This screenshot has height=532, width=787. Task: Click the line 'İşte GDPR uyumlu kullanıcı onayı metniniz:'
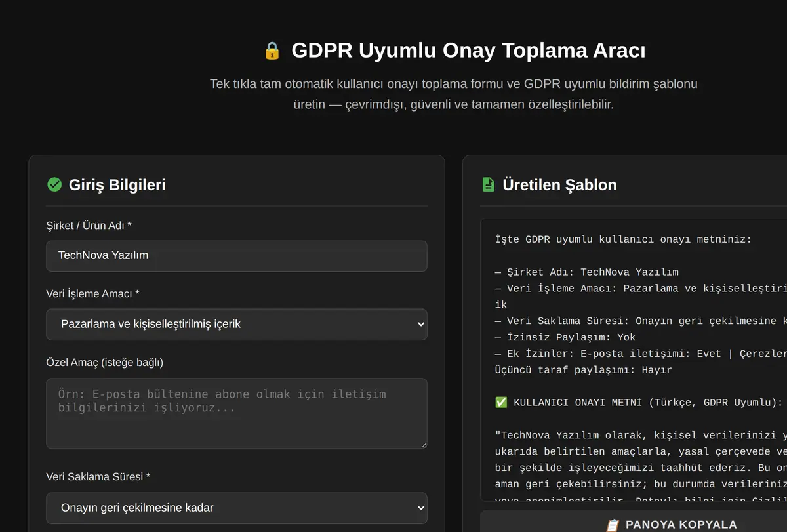pyautogui.click(x=623, y=239)
